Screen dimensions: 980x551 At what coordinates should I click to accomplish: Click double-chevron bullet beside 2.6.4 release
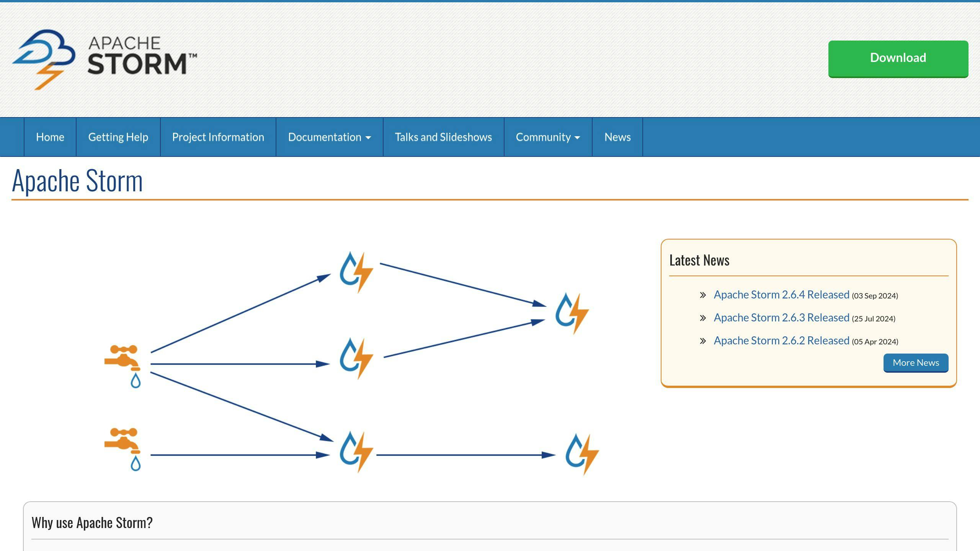pyautogui.click(x=703, y=295)
